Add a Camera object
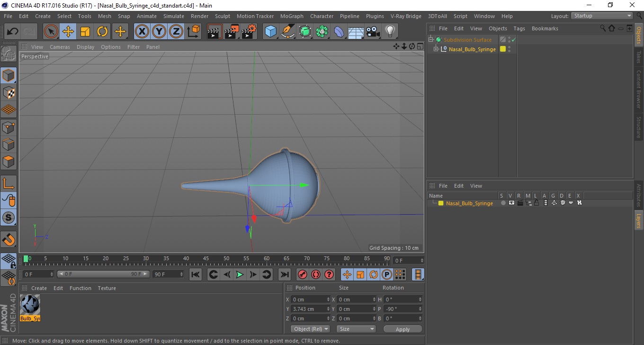Viewport: 644px width, 345px height. pos(373,32)
